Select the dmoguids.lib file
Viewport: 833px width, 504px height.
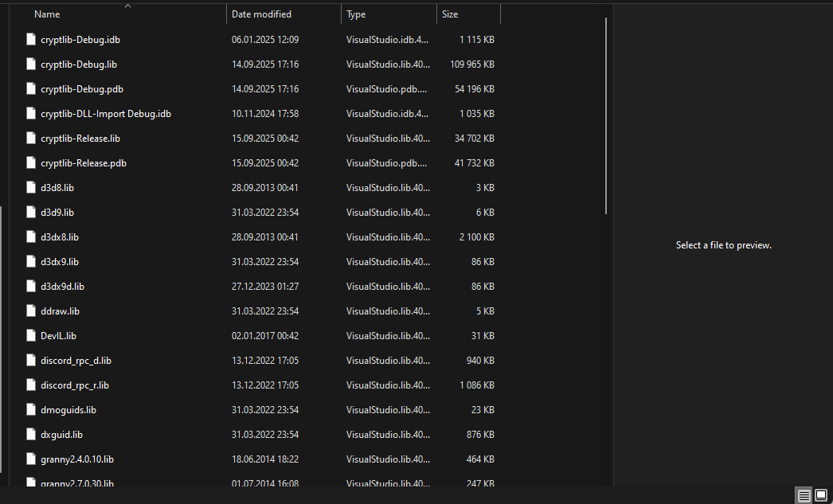pos(68,409)
